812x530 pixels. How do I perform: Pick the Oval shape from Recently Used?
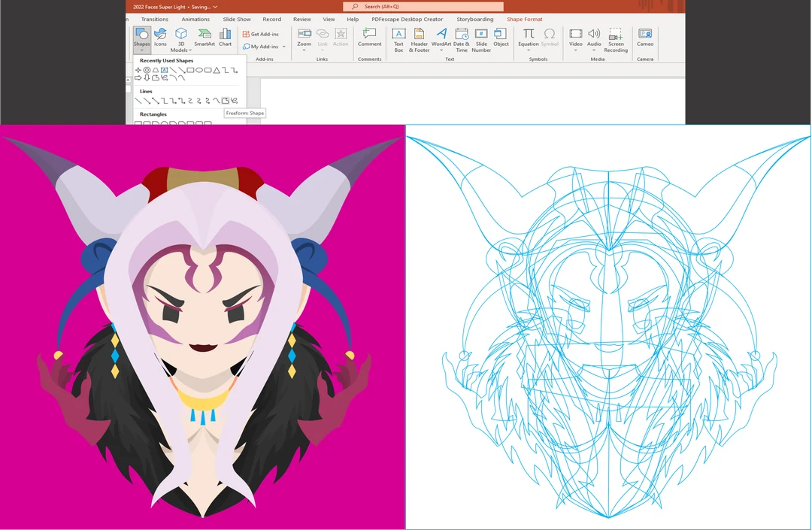(x=200, y=70)
